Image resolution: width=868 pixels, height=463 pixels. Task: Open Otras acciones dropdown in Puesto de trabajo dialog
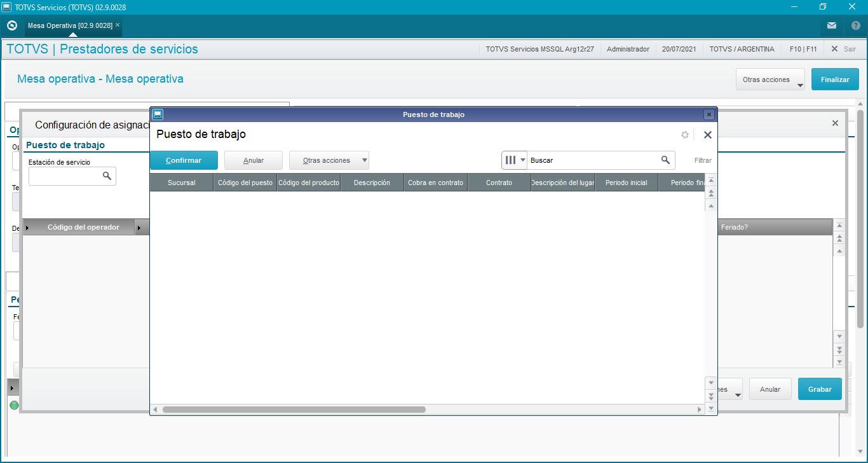[x=329, y=160]
